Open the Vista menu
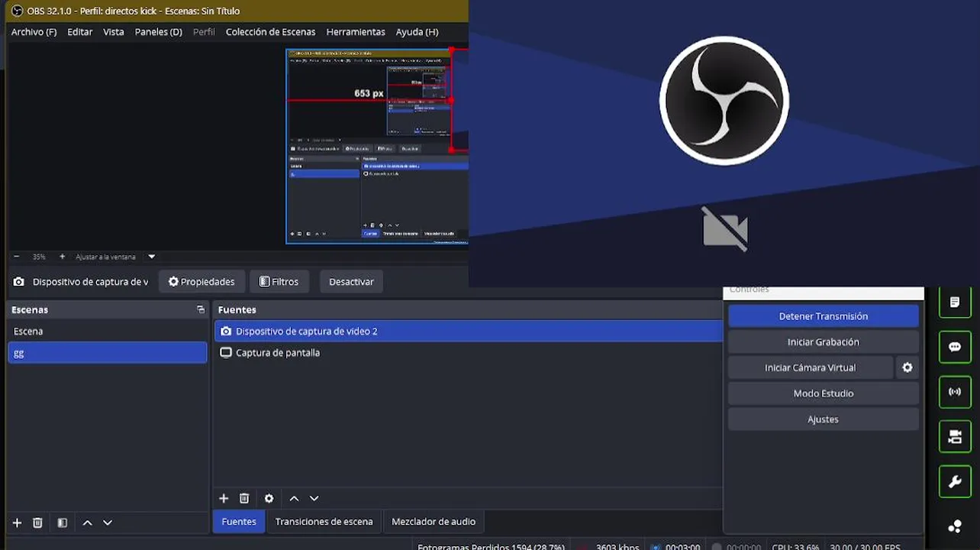 click(114, 32)
